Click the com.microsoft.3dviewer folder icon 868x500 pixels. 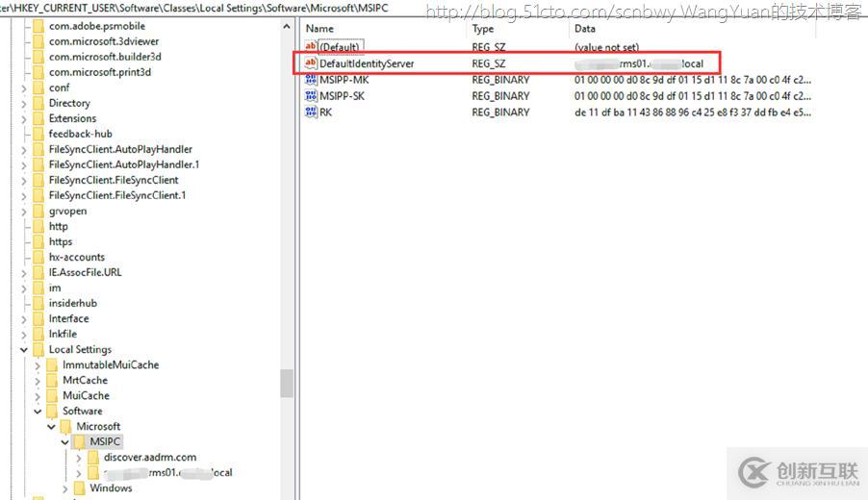click(38, 41)
